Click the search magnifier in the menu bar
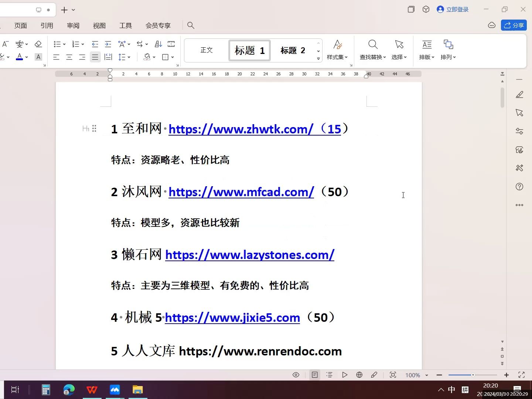This screenshot has width=532, height=399. [191, 25]
